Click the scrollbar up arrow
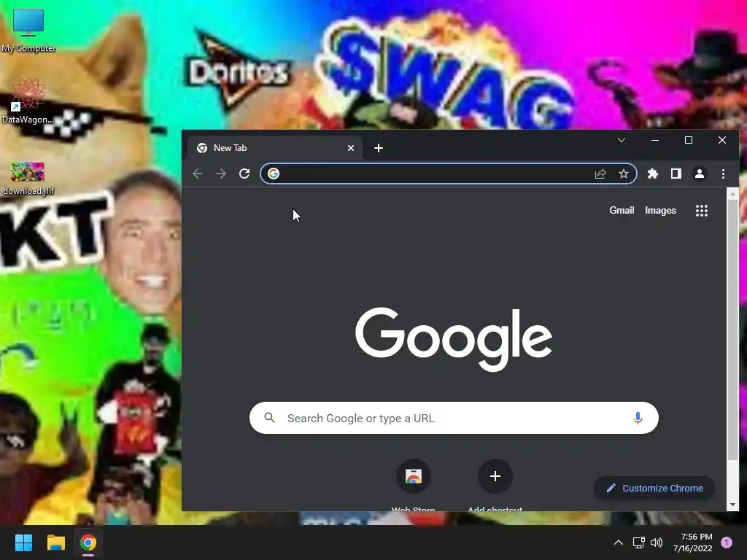 [x=732, y=194]
